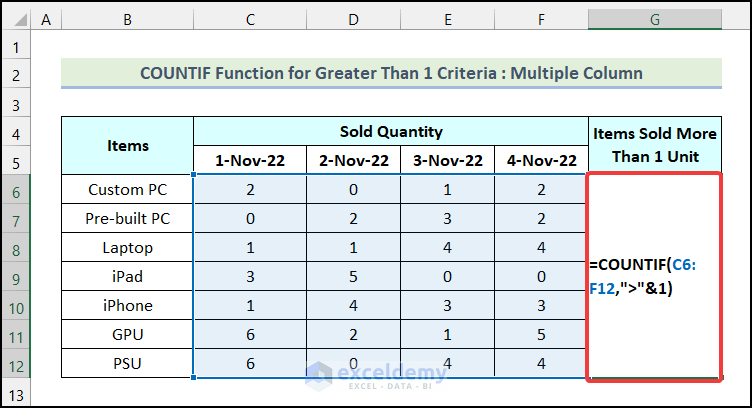Click the Laptop item cell

coord(127,247)
